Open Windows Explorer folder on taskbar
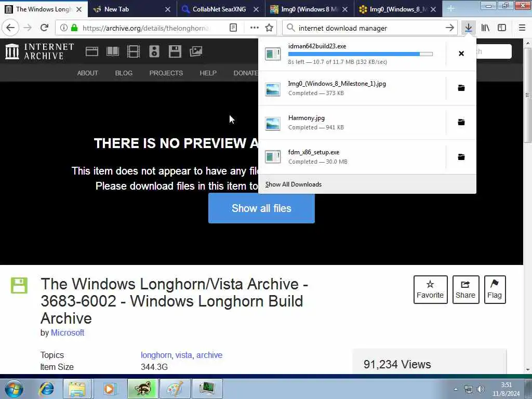 pos(77,389)
